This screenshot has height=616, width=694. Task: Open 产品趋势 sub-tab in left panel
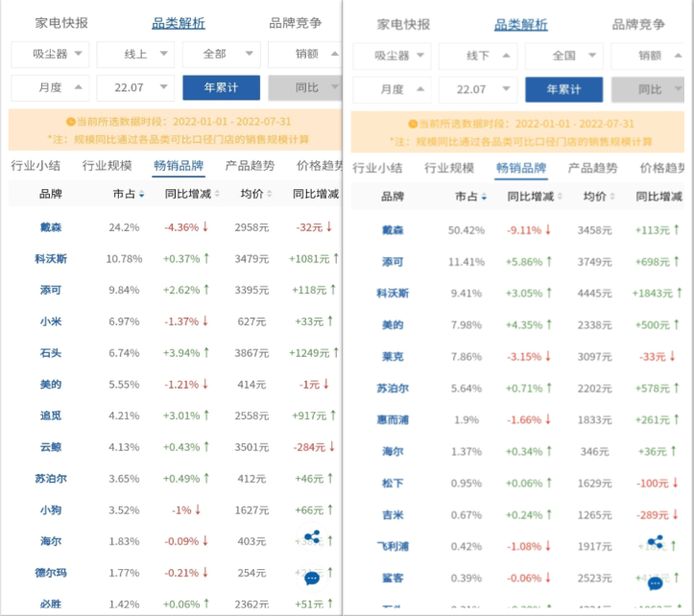tap(251, 166)
